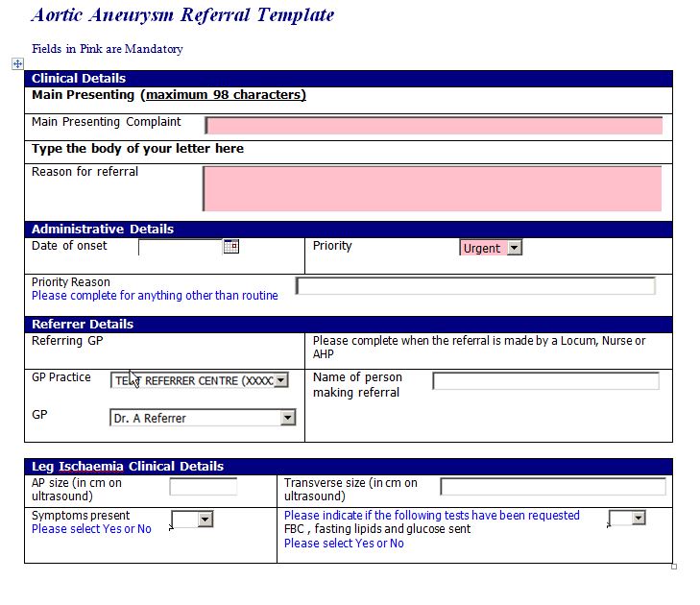700x605 pixels.
Task: Click the Main Presenting Complaint pink field
Action: pyautogui.click(x=433, y=126)
